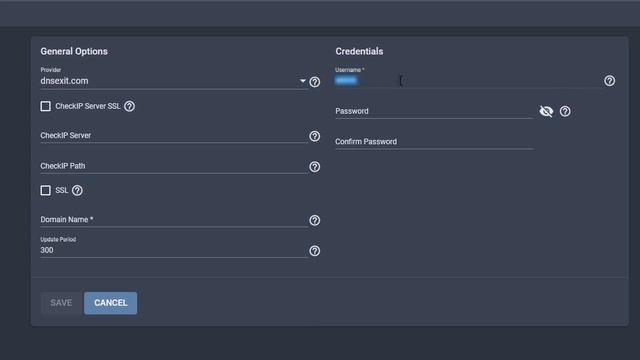Focus the Domain Name input field
This screenshot has width=640, height=360.
click(x=174, y=220)
